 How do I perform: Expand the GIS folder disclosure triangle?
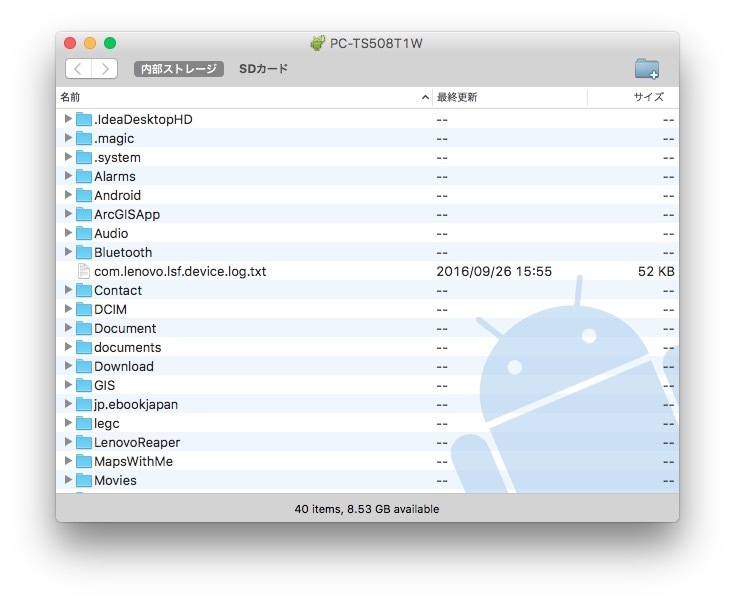[x=68, y=385]
